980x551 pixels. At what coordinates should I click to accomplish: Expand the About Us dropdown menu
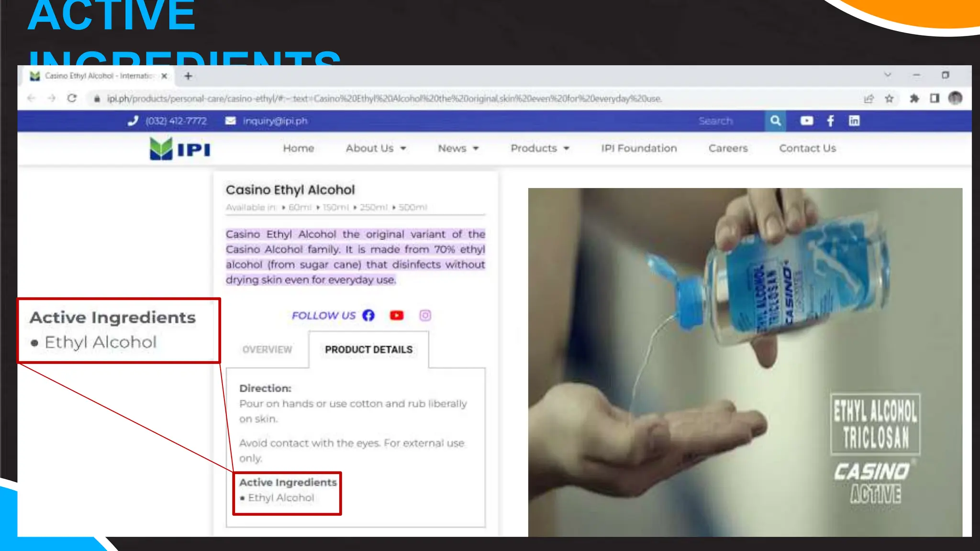376,148
